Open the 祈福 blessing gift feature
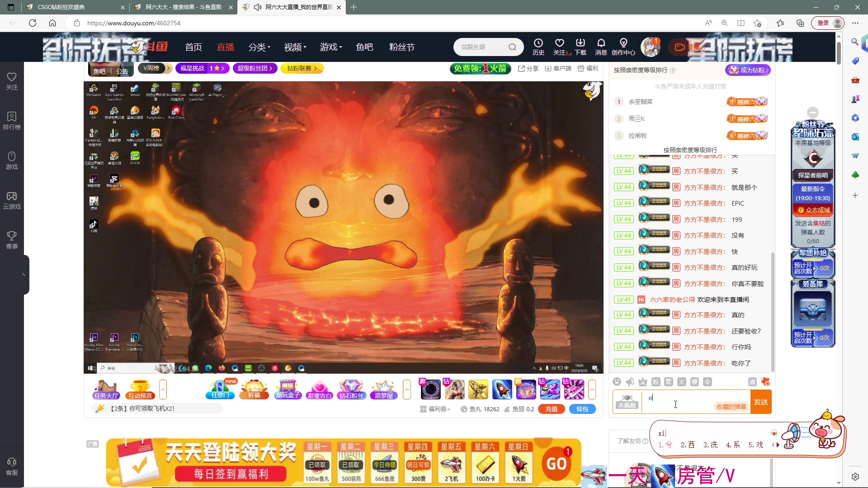 254,389
